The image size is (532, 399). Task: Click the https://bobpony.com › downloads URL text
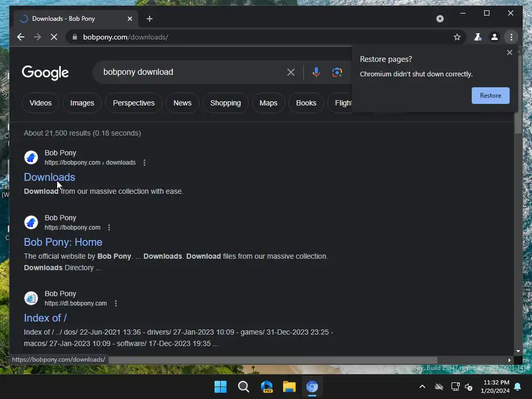(x=90, y=163)
